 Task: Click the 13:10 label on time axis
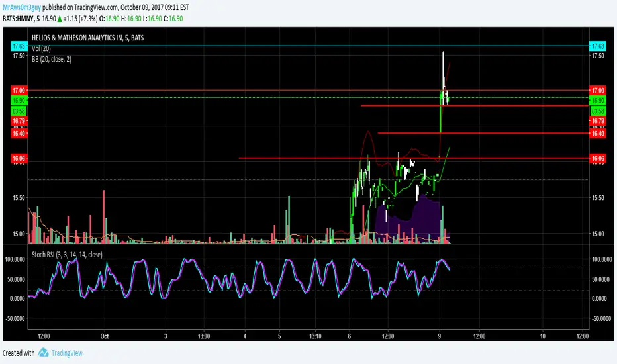tap(315, 336)
